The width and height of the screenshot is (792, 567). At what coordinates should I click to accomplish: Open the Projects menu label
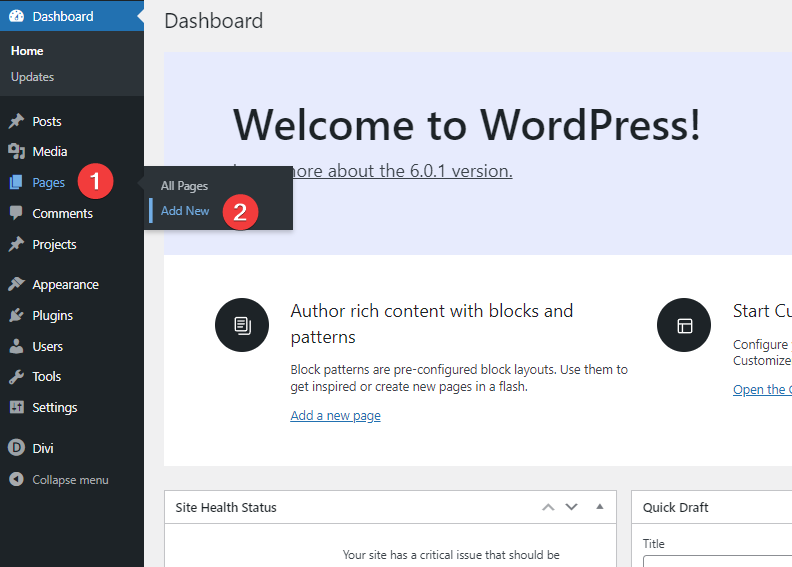[x=55, y=244]
